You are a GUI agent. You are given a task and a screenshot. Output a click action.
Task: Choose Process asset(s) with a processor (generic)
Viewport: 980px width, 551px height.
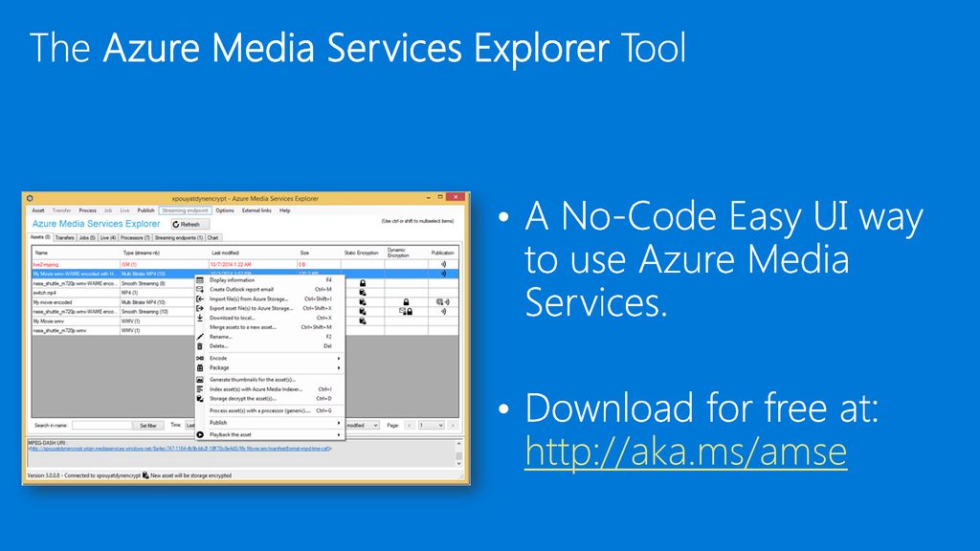coord(270,411)
